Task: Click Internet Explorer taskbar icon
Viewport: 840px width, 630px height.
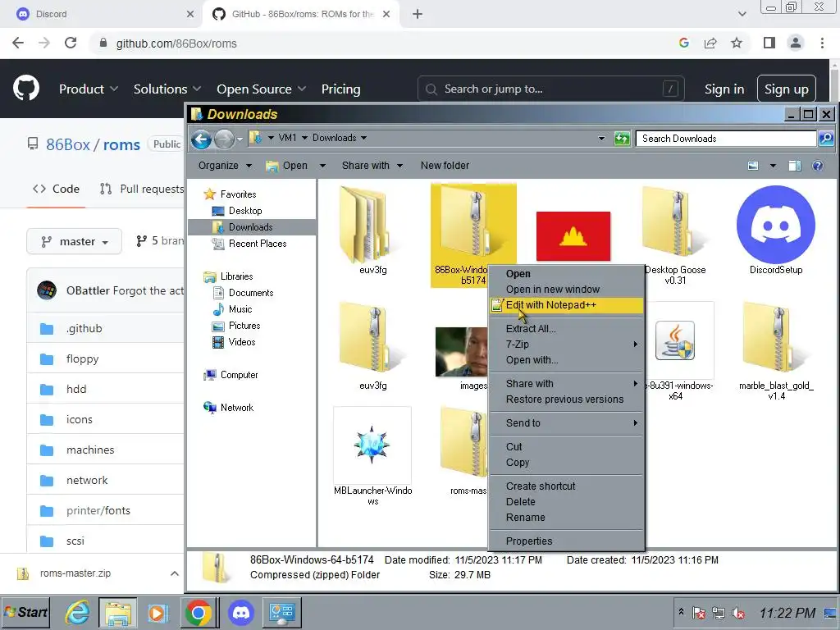Action: [x=78, y=612]
